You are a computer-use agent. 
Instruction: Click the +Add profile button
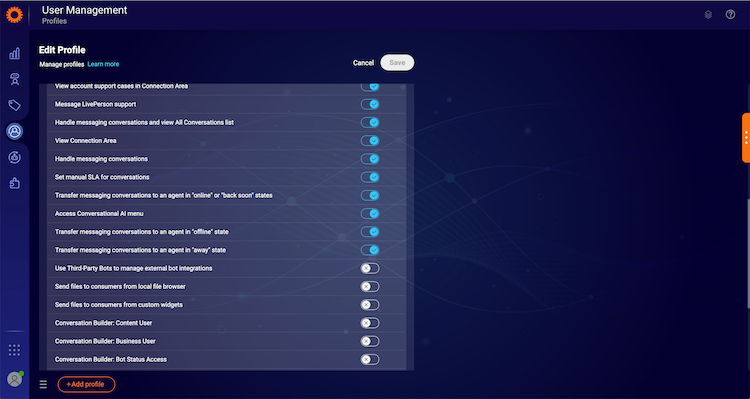click(87, 384)
